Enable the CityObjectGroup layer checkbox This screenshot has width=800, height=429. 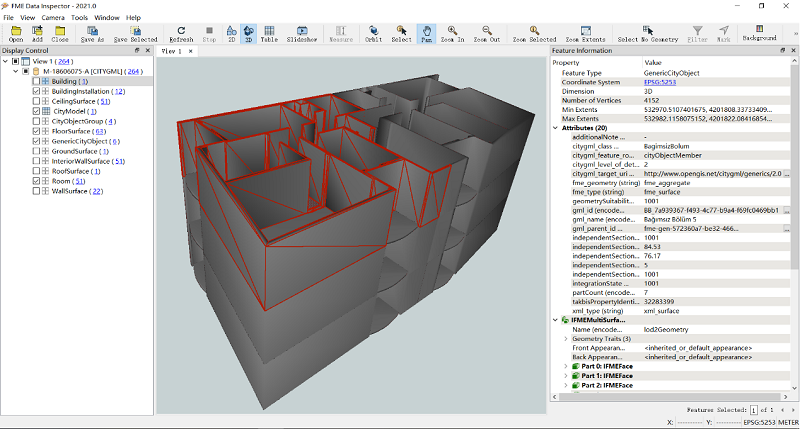(36, 121)
